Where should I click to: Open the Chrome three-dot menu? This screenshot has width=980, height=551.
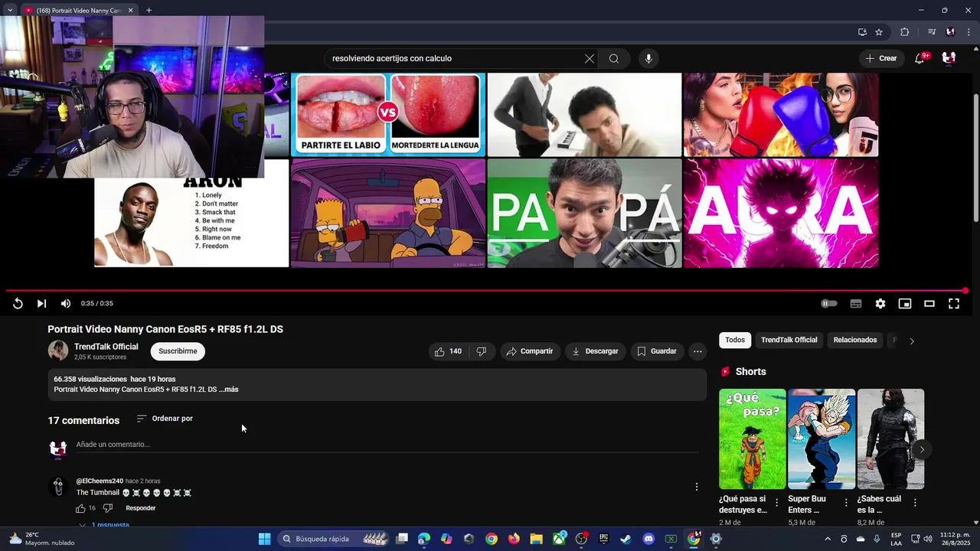pos(969,32)
